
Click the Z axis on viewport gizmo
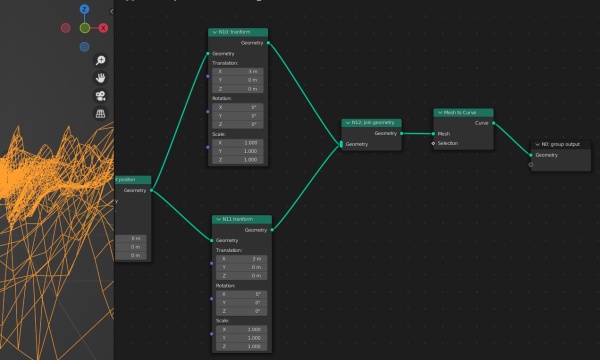click(x=85, y=9)
